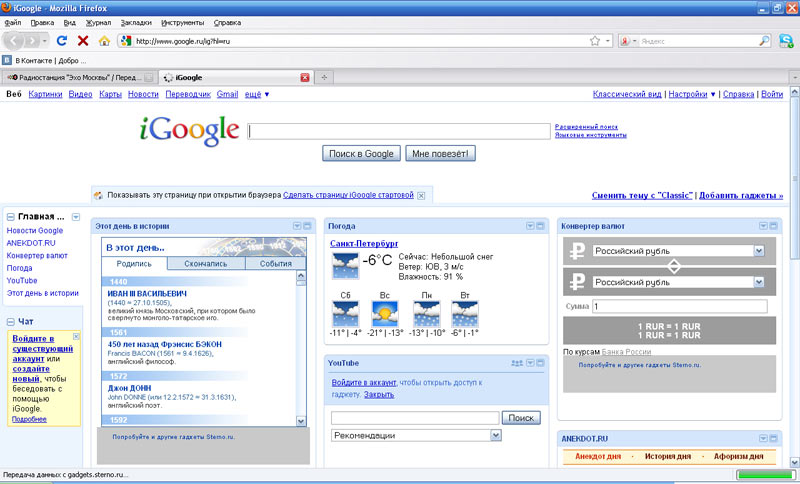The image size is (800, 484).
Task: Open the VKontakte bookmark icon
Action: click(x=7, y=60)
